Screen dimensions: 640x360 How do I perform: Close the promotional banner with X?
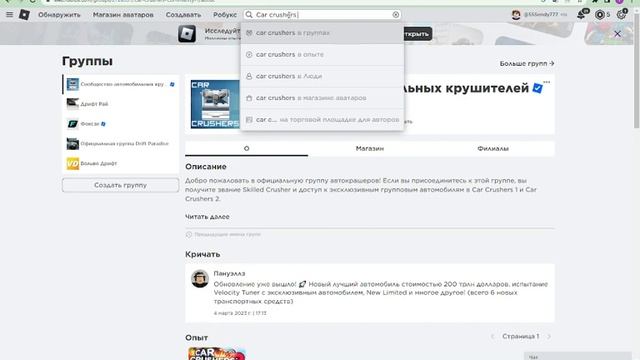click(617, 34)
